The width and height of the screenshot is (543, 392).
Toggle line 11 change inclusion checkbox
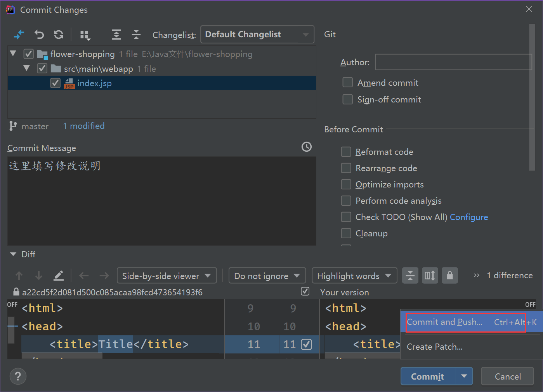pyautogui.click(x=307, y=344)
